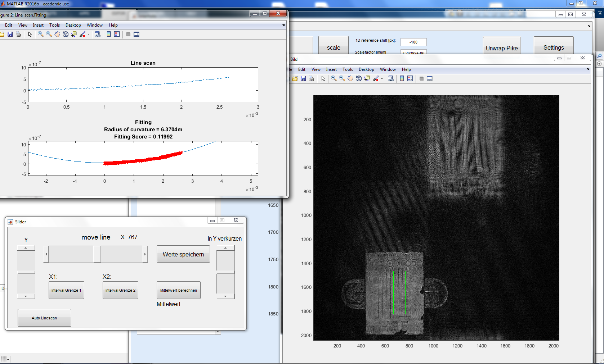Click Data Cursor tool in Line_scan figure toolbar
This screenshot has height=364, width=604.
coord(74,34)
